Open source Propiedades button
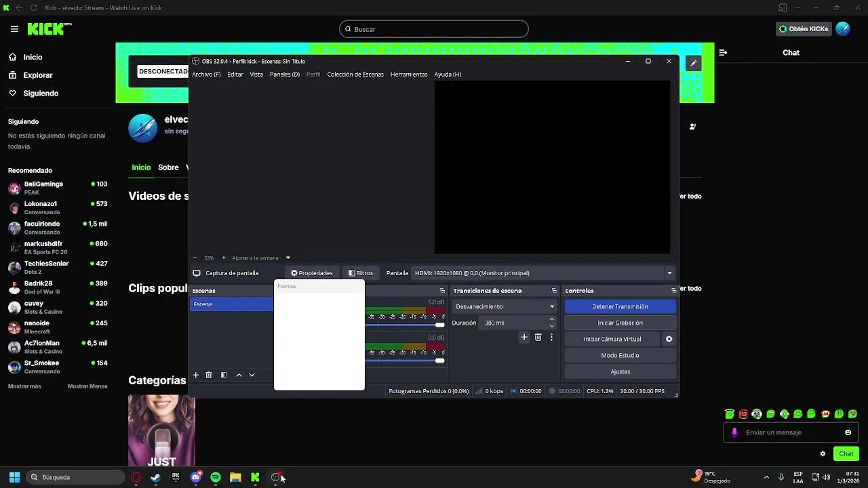 pos(312,273)
